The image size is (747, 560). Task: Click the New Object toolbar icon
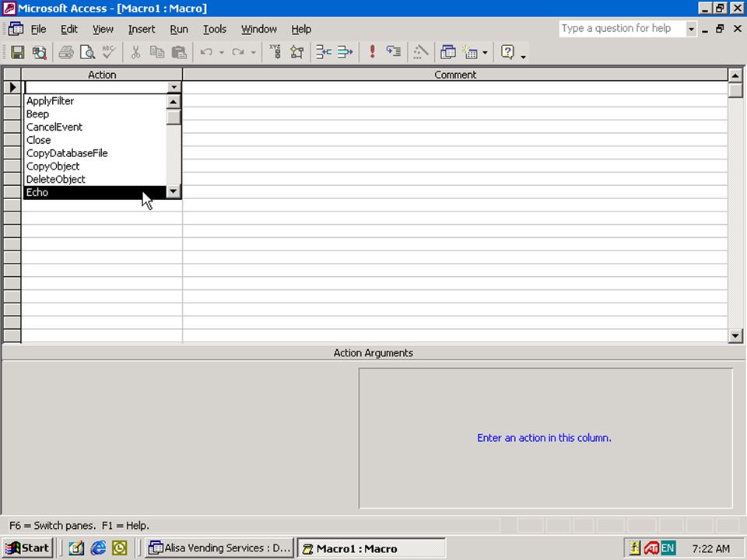(x=471, y=52)
